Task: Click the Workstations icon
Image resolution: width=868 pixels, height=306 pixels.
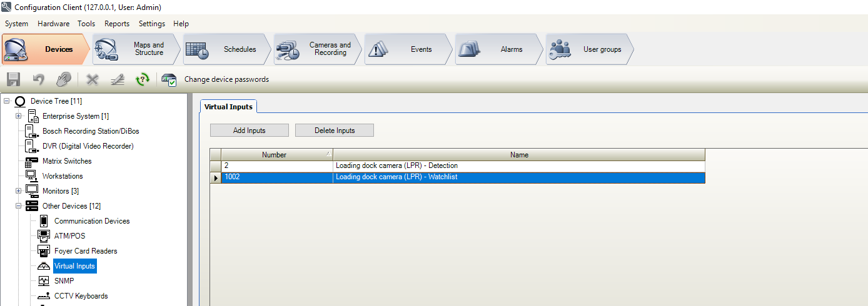Action: 32,176
